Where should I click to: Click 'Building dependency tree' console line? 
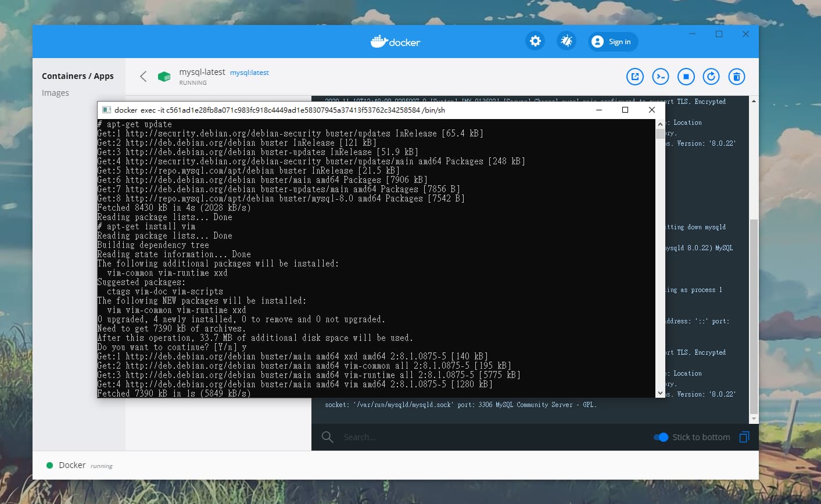[x=153, y=244]
